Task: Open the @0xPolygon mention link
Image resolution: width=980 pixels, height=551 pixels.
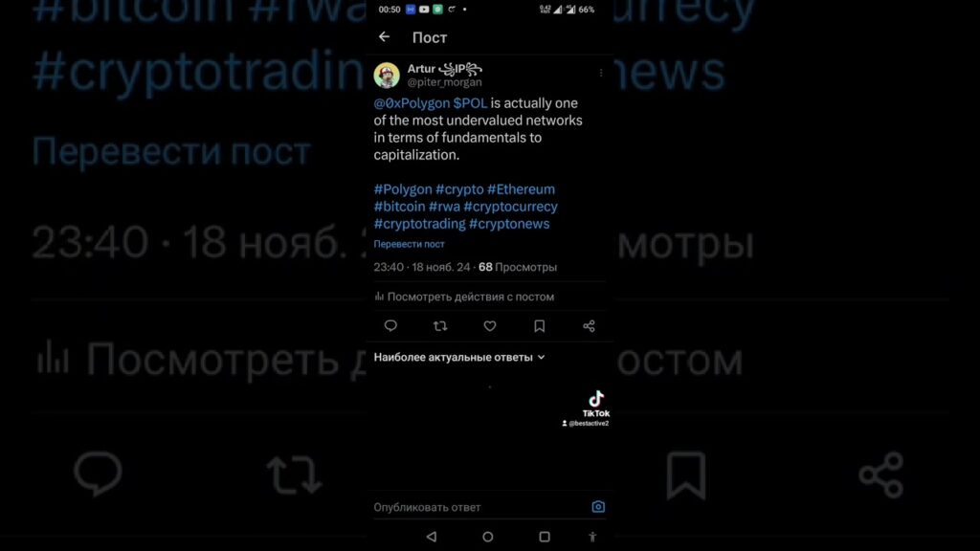Action: click(412, 103)
